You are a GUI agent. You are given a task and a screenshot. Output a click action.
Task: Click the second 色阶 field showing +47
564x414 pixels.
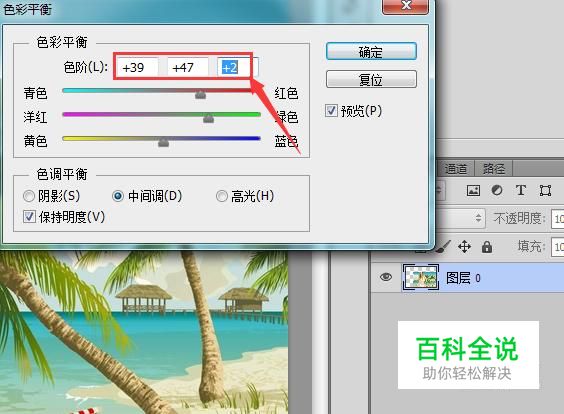pyautogui.click(x=188, y=67)
